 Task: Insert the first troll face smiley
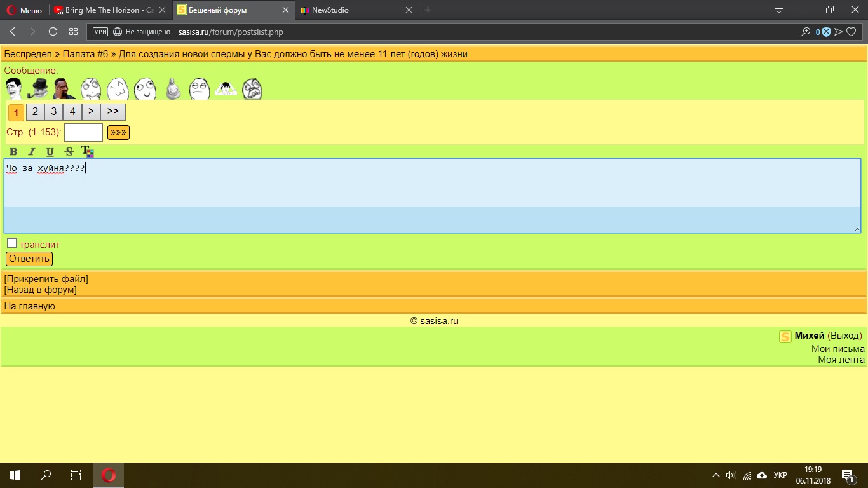pyautogui.click(x=14, y=88)
